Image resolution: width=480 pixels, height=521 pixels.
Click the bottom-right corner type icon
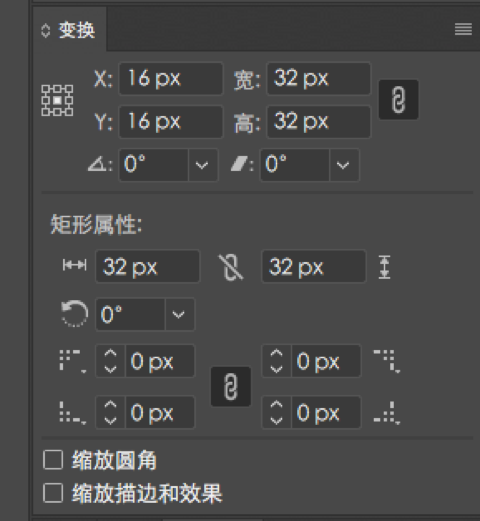point(387,413)
